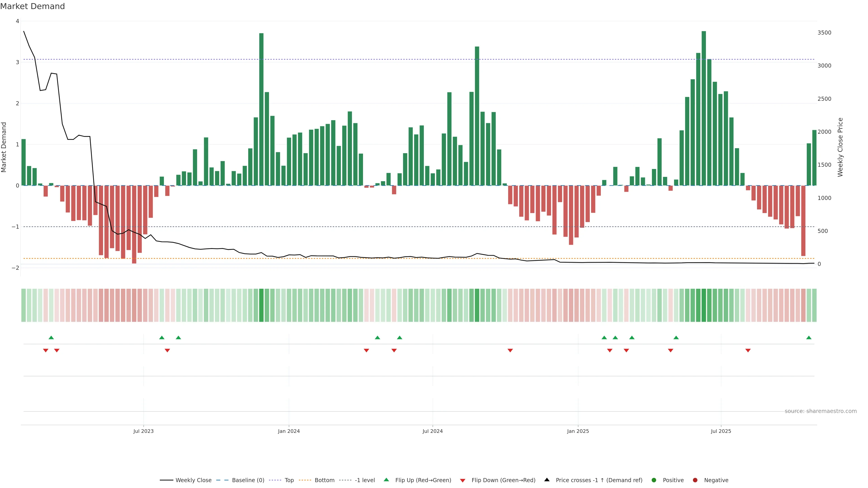The height and width of the screenshot is (488, 868).
Task: Click the Jul 2025 x-axis label
Action: pyautogui.click(x=721, y=431)
